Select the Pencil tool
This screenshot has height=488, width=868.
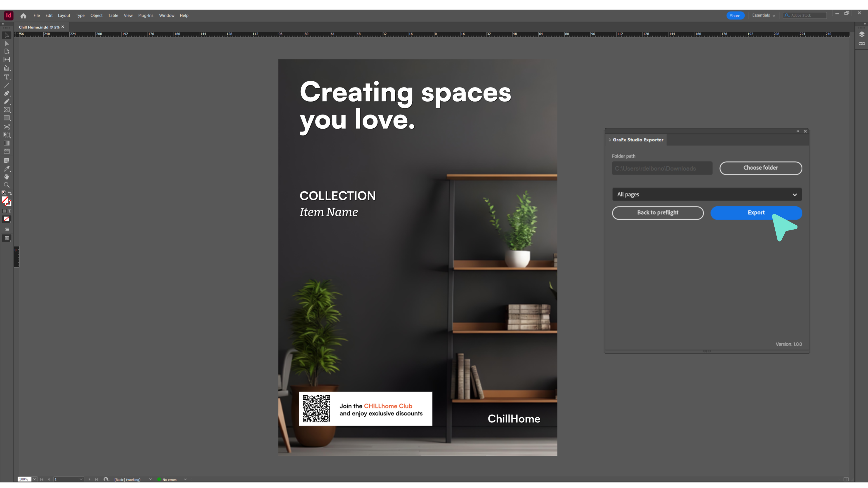coord(7,101)
